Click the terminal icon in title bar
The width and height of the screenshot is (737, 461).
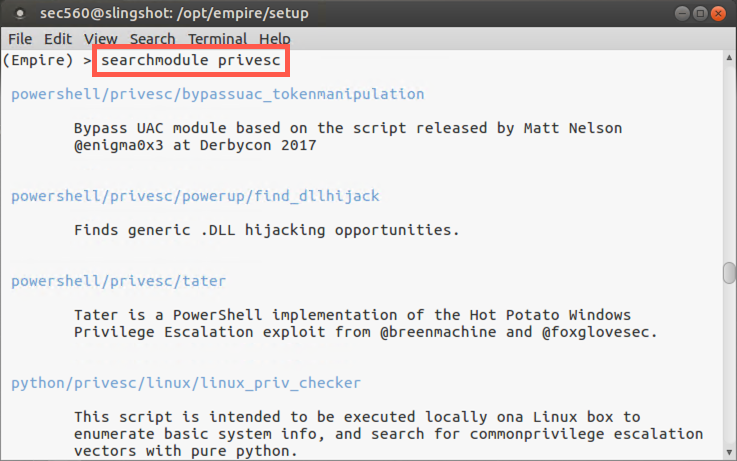point(17,13)
